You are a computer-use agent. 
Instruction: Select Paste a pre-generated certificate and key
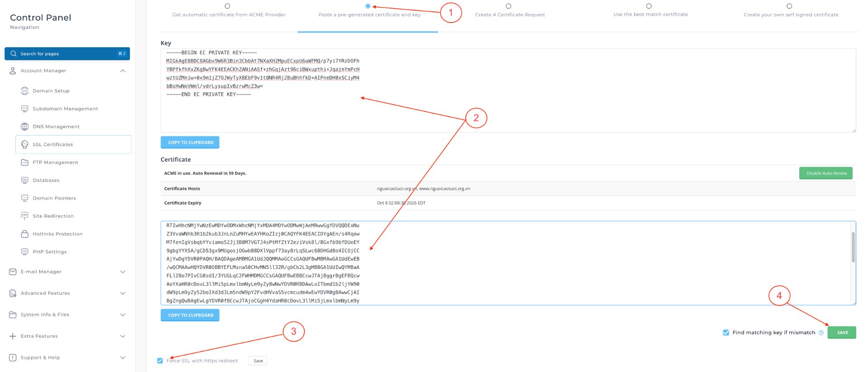point(368,6)
